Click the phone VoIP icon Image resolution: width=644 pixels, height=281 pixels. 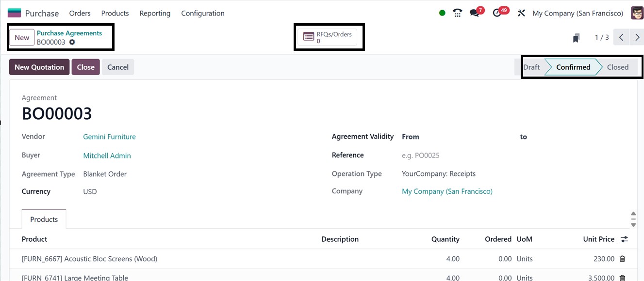(x=457, y=13)
